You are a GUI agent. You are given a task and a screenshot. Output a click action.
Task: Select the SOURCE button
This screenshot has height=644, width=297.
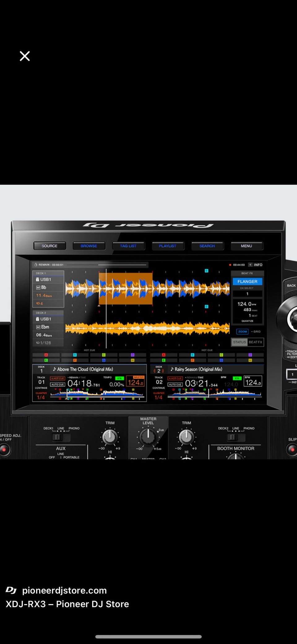coord(49,246)
